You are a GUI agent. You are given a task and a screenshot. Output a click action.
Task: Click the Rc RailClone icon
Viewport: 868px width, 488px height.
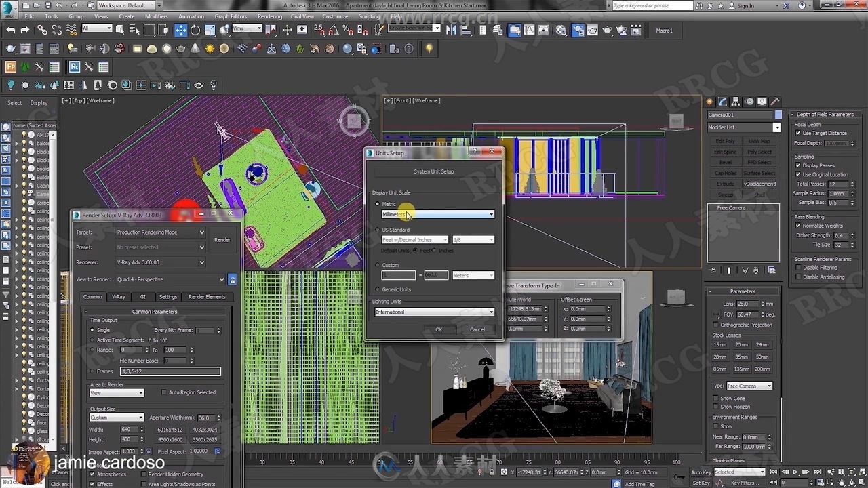[74, 67]
